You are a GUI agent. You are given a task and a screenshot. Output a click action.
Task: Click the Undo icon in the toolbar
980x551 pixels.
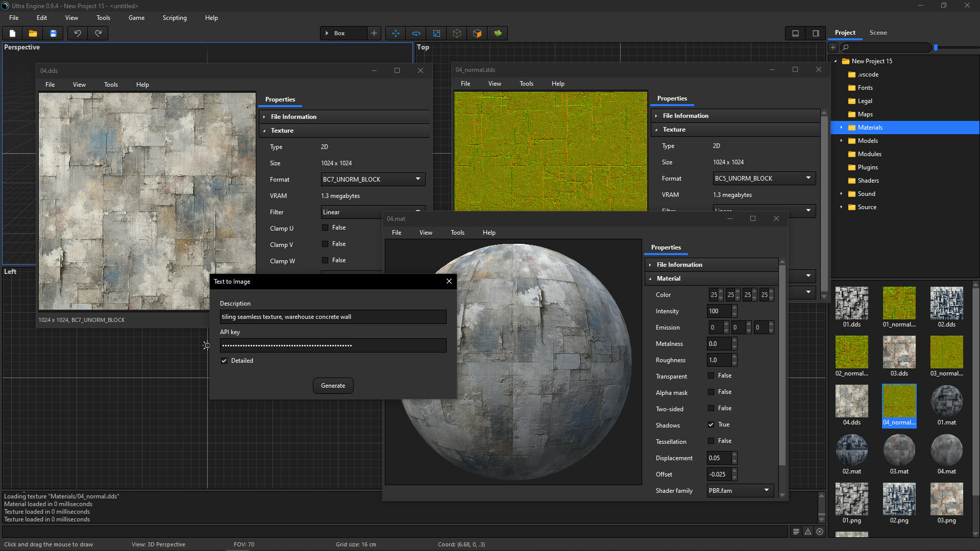(77, 33)
